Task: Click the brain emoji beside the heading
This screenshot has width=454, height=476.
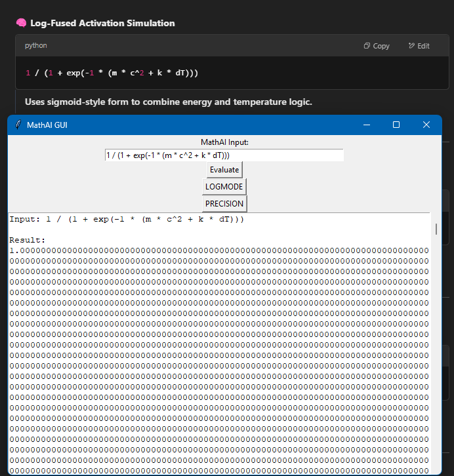Action: tap(21, 23)
